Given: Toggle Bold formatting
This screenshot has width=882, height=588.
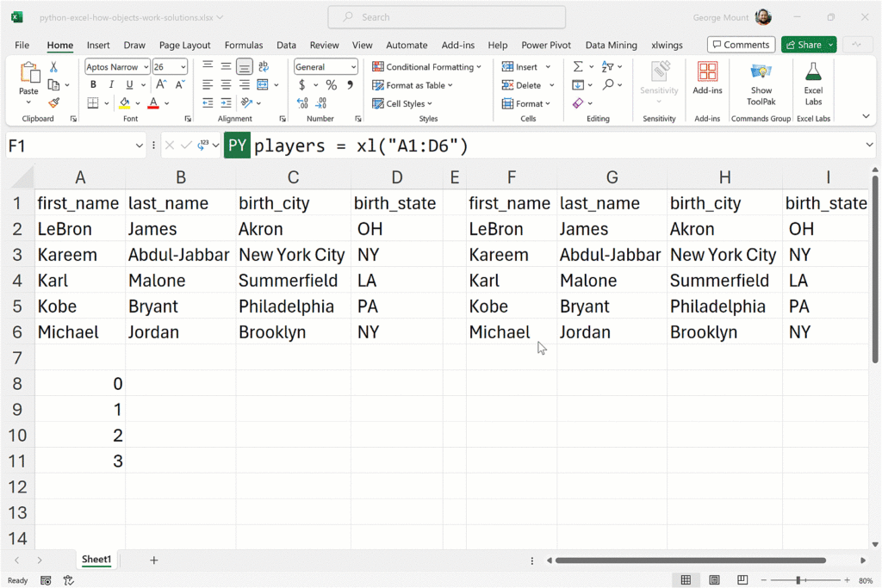Looking at the screenshot, I should (x=93, y=85).
